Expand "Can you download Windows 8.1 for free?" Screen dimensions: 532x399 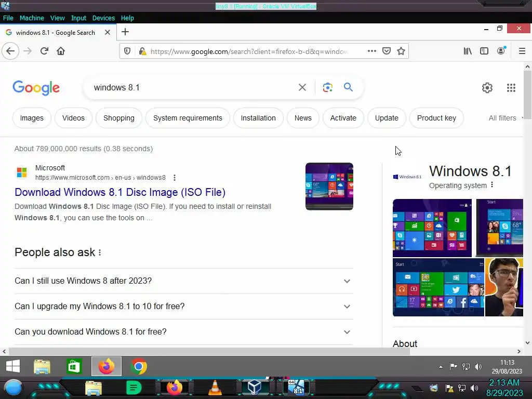click(184, 332)
